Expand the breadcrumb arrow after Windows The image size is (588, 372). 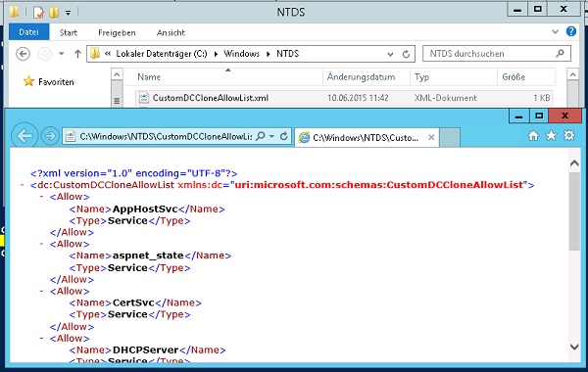pyautogui.click(x=269, y=54)
